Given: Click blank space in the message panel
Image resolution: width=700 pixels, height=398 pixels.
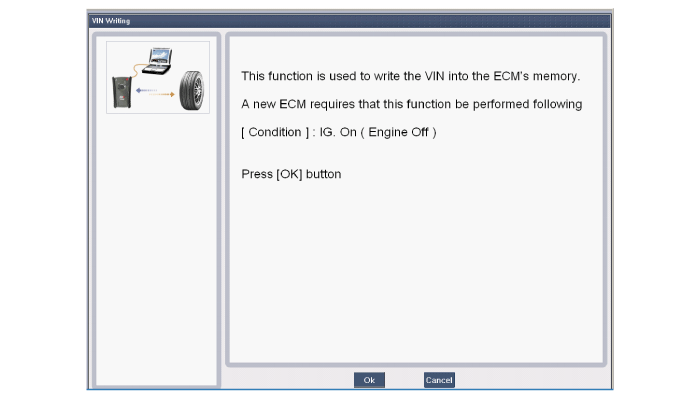Looking at the screenshot, I should tap(415, 272).
